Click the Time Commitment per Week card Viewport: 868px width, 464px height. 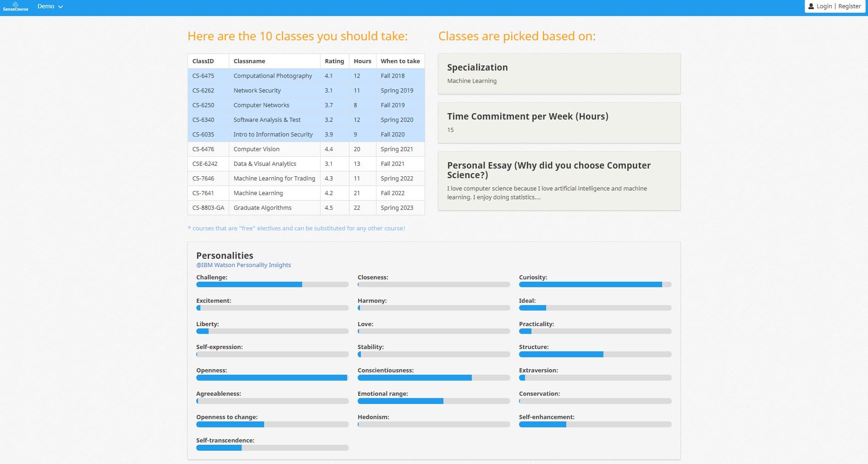point(558,123)
